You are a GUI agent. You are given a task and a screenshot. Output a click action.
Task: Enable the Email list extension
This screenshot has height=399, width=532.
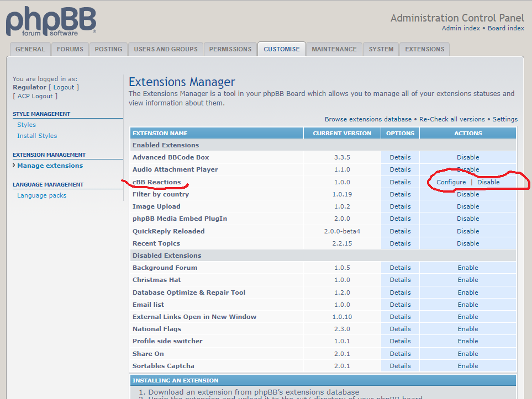tap(468, 305)
